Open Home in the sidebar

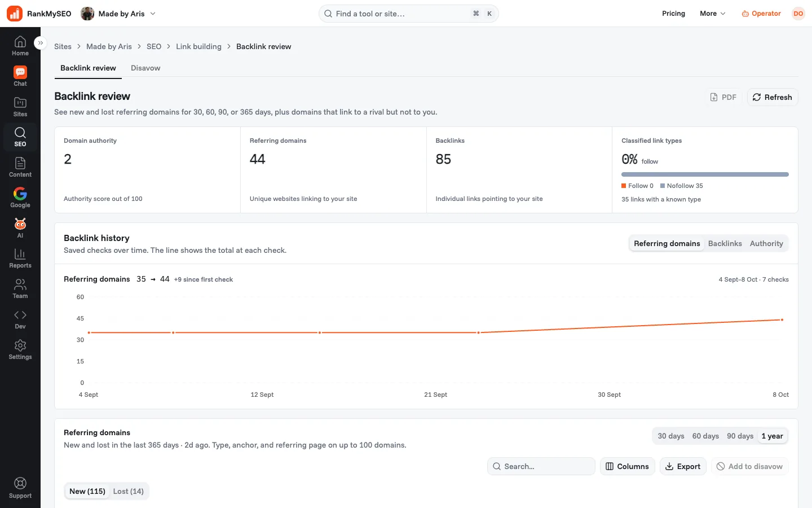pyautogui.click(x=20, y=46)
